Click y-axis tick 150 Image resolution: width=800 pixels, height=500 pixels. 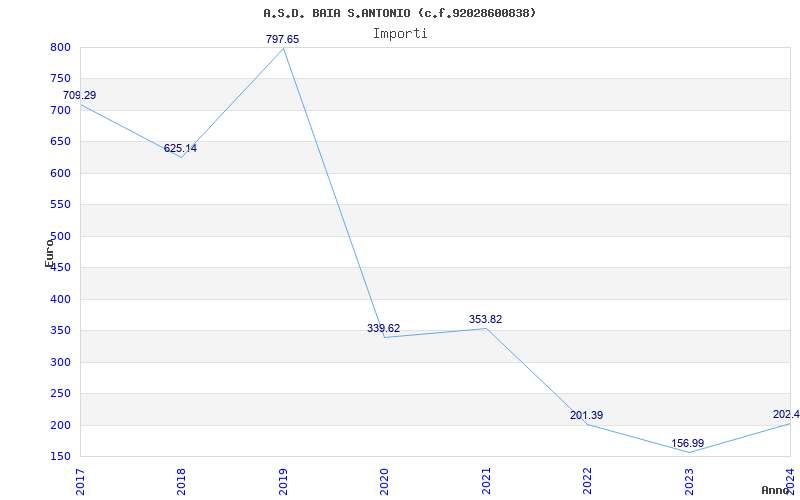tap(60, 457)
